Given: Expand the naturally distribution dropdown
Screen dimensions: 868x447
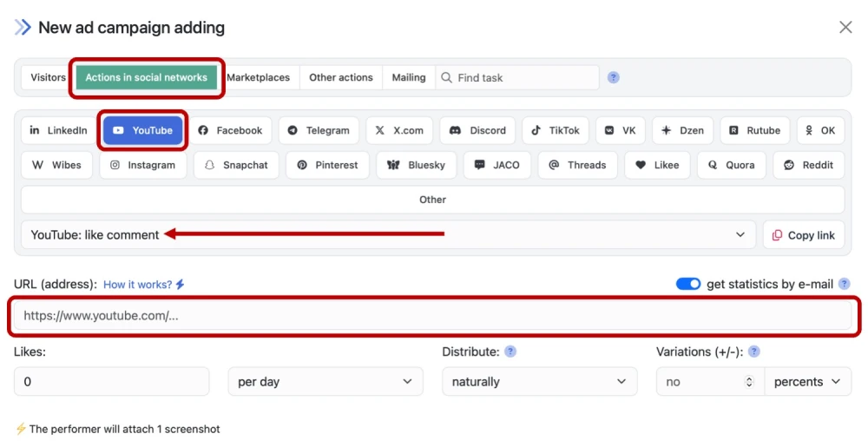Looking at the screenshot, I should 540,381.
